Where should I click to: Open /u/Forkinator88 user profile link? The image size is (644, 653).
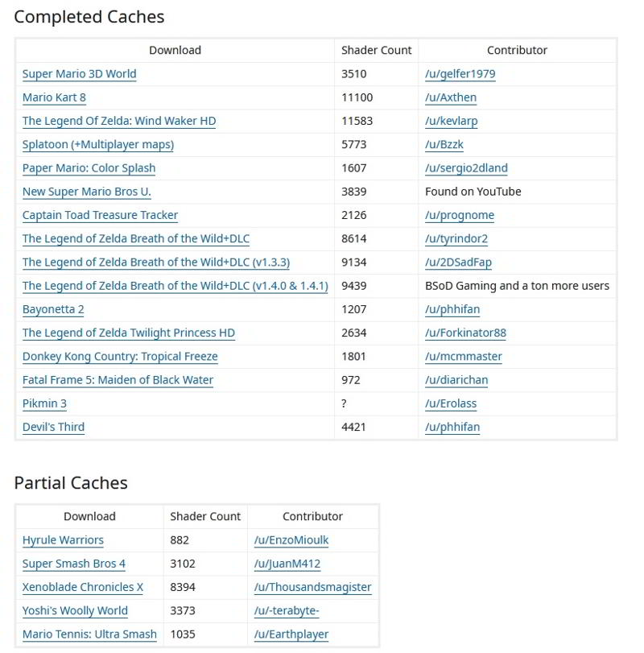coord(465,333)
